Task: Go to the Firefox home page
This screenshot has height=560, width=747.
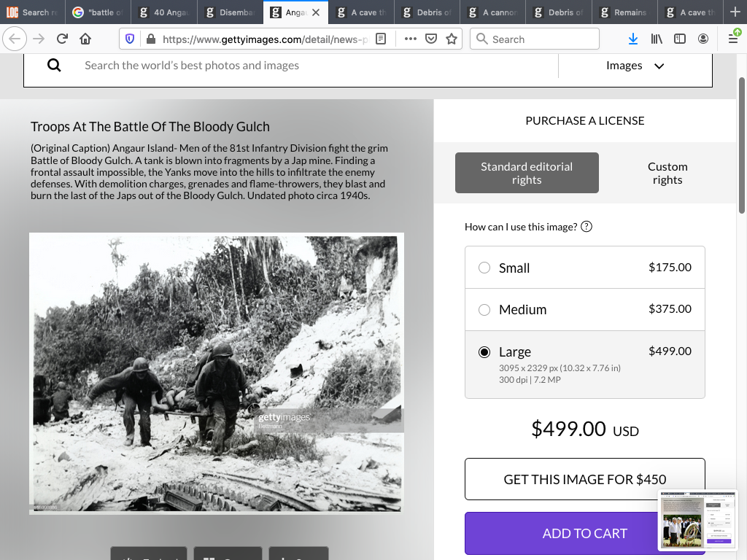Action: coord(85,39)
